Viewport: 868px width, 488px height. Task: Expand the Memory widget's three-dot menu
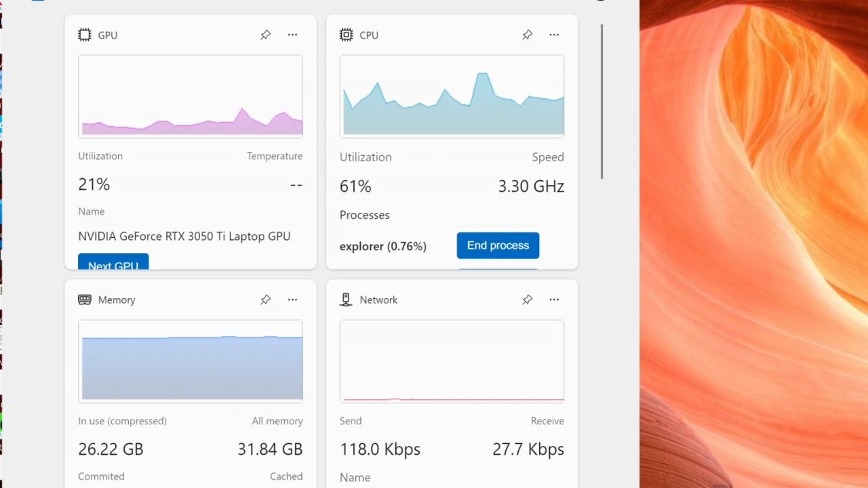click(292, 300)
